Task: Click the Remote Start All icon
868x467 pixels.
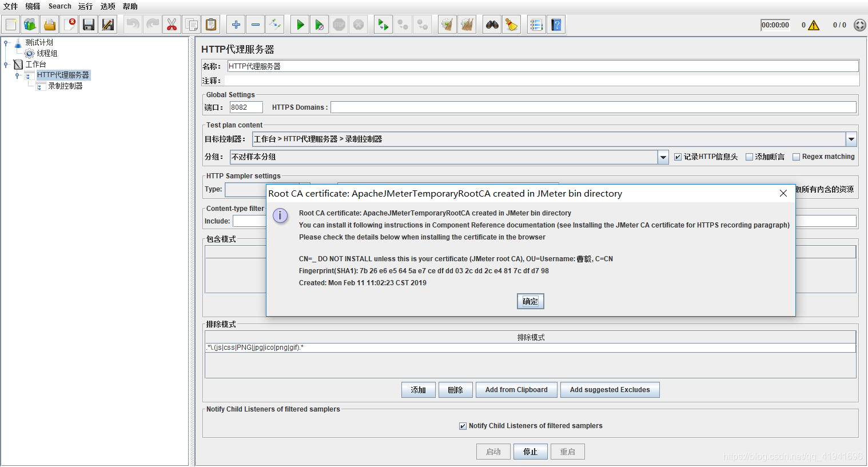Action: pos(384,25)
